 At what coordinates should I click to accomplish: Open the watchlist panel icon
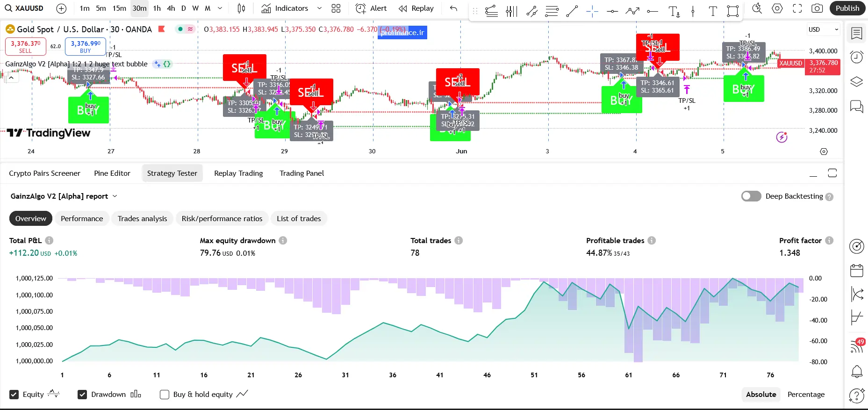tap(856, 33)
